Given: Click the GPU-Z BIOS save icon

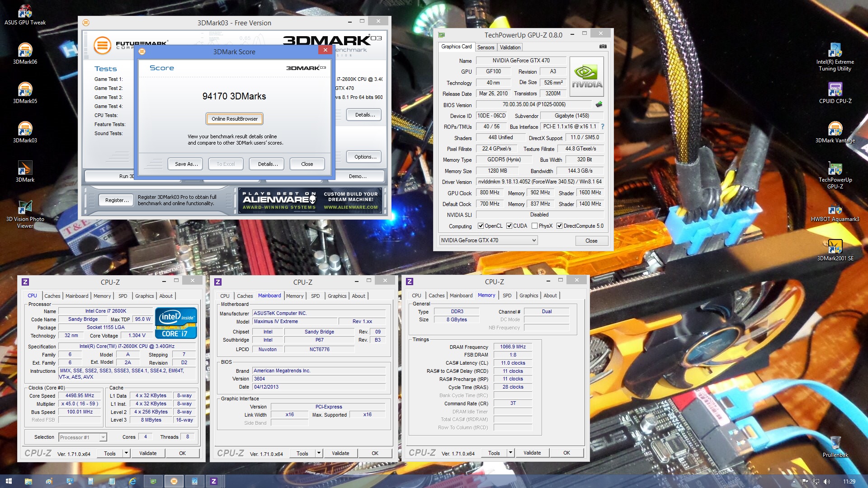Looking at the screenshot, I should click(599, 104).
